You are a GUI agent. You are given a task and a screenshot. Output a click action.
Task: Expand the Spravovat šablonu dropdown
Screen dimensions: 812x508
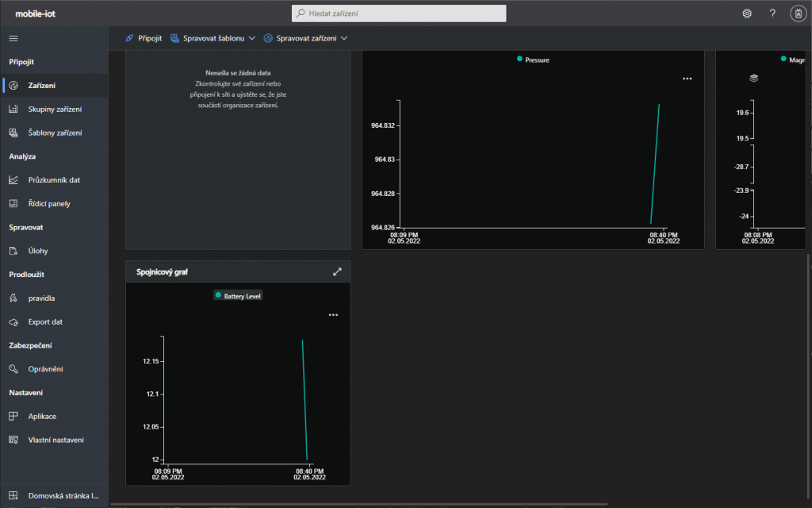213,38
